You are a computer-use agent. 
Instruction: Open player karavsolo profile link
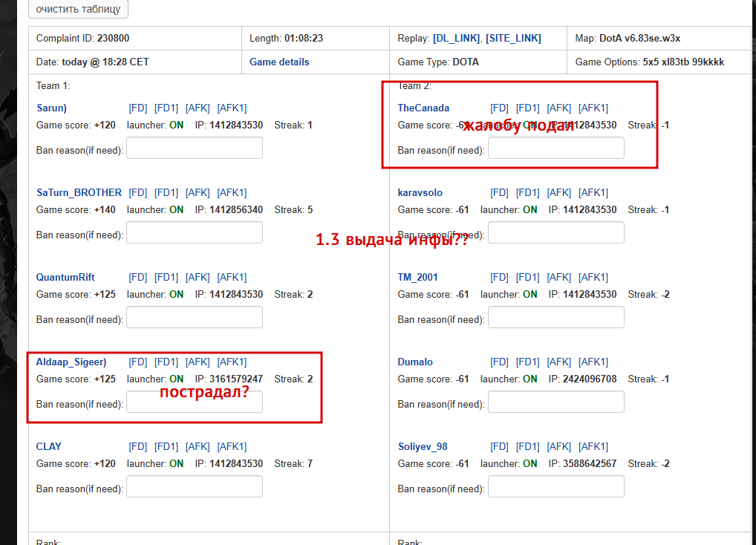point(420,193)
